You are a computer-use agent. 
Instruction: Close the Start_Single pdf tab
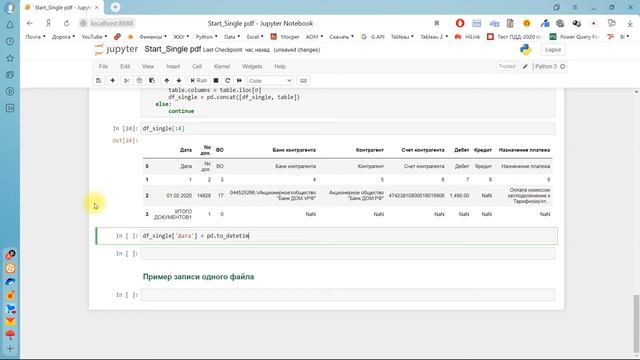coord(97,7)
